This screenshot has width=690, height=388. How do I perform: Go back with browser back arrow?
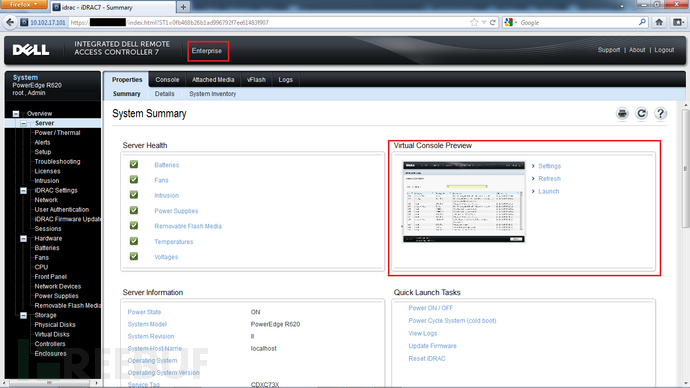[x=10, y=22]
